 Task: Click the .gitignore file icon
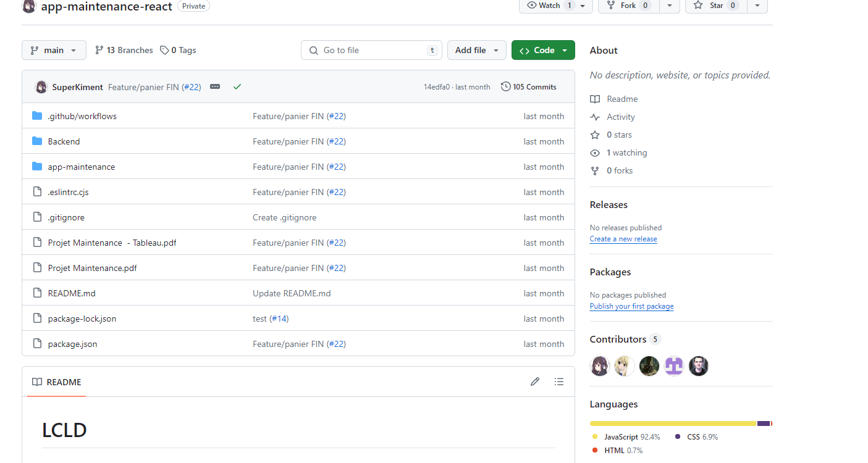point(37,217)
